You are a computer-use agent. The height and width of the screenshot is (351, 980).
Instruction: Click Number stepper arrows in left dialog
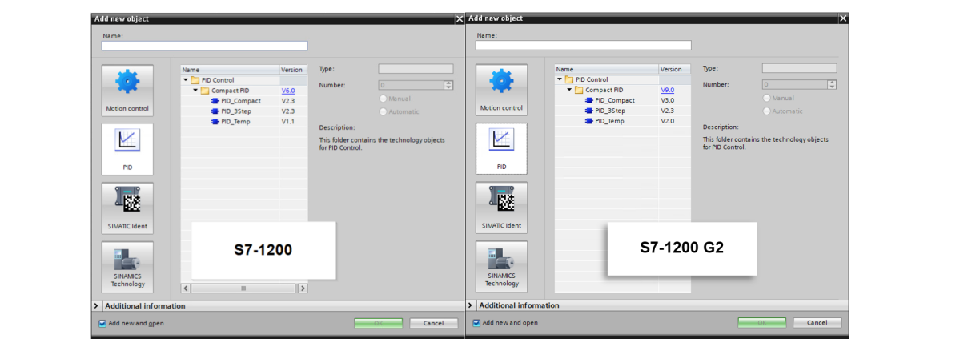pyautogui.click(x=448, y=85)
